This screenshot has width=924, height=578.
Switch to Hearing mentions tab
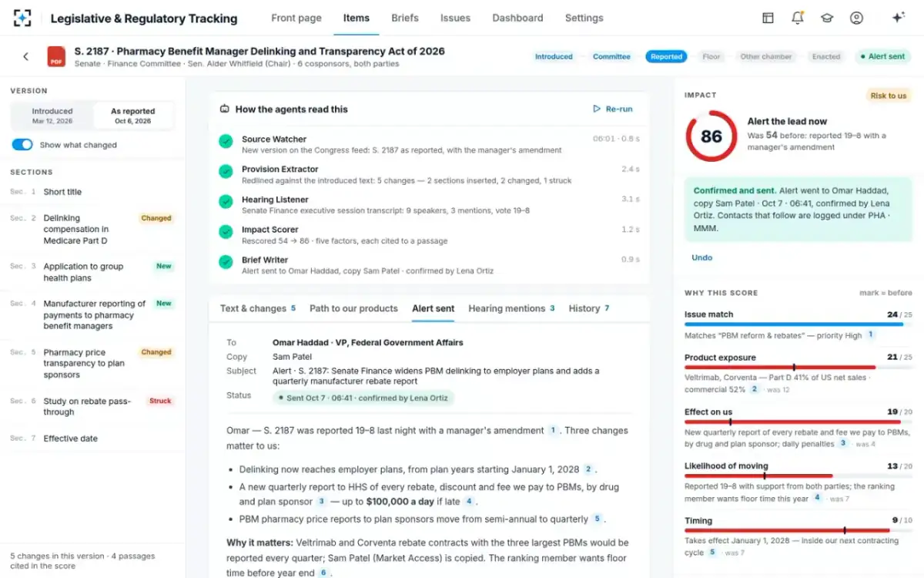511,308
